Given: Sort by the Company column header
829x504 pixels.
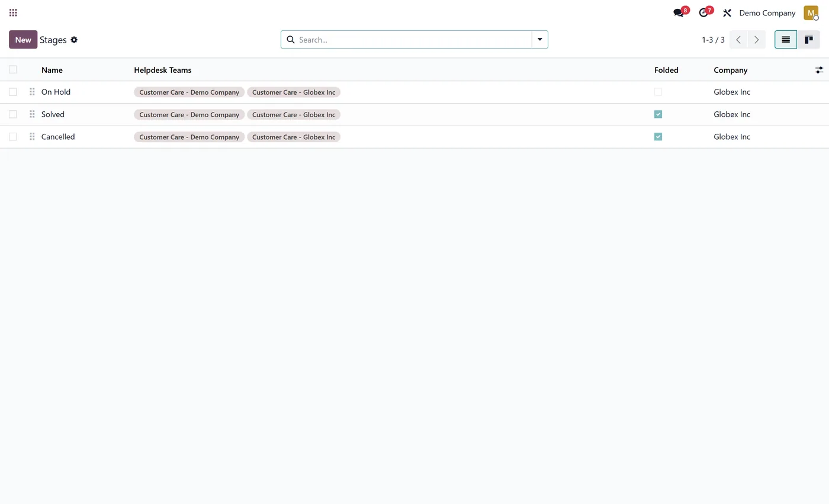Looking at the screenshot, I should [x=730, y=70].
